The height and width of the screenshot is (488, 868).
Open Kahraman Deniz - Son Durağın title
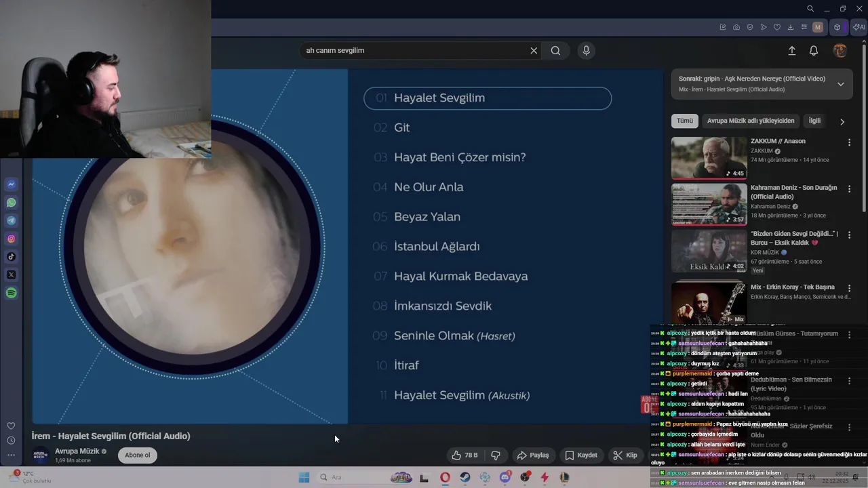click(x=793, y=192)
